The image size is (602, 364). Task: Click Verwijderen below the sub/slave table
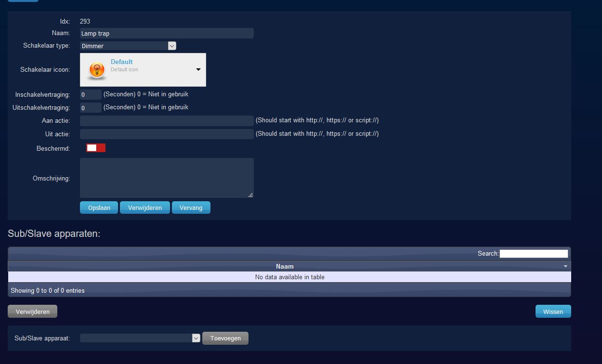click(x=32, y=312)
